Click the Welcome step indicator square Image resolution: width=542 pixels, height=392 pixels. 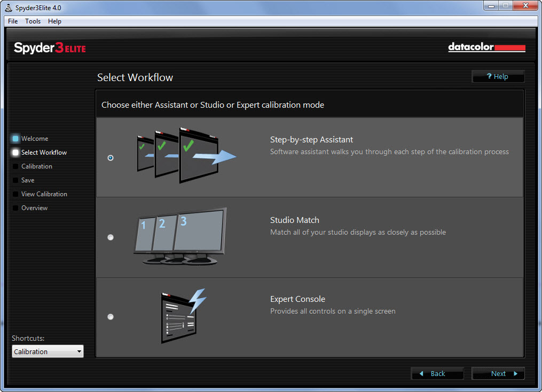click(15, 139)
